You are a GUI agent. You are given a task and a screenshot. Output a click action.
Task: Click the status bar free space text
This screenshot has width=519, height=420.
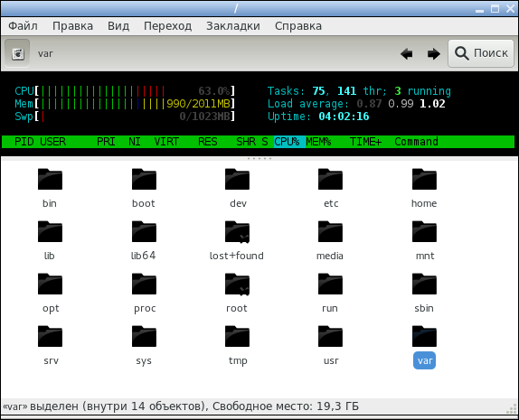286,406
